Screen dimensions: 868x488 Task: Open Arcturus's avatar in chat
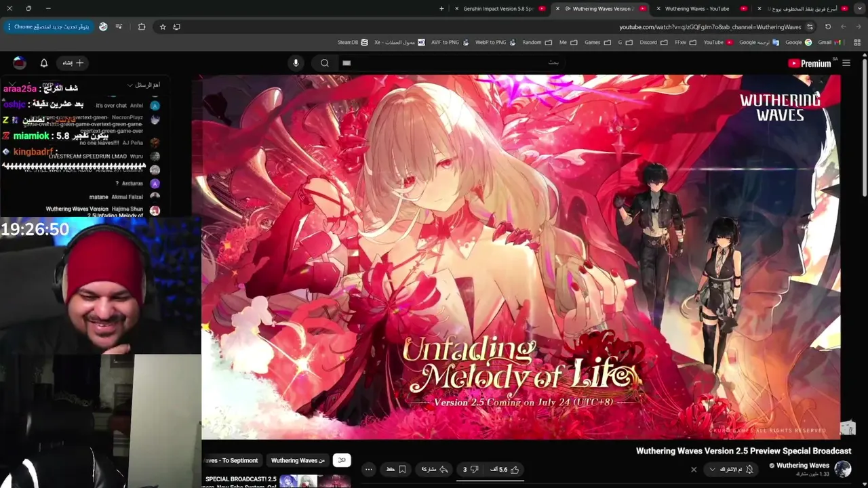(x=155, y=184)
